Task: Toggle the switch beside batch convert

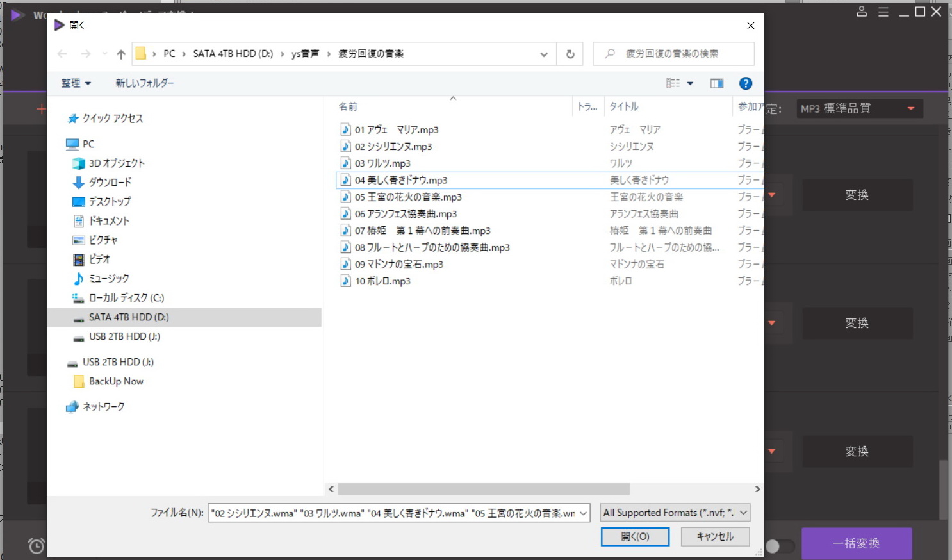Action: click(779, 546)
